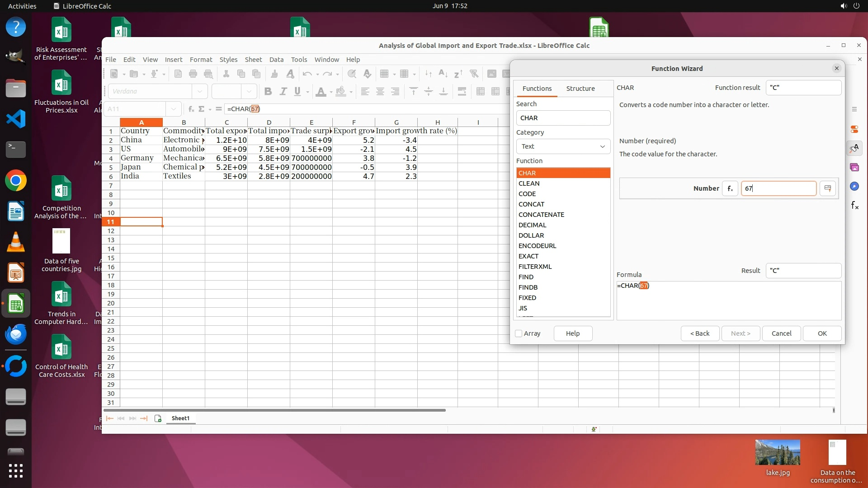Open the sidebar Properties deck icon

click(854, 129)
